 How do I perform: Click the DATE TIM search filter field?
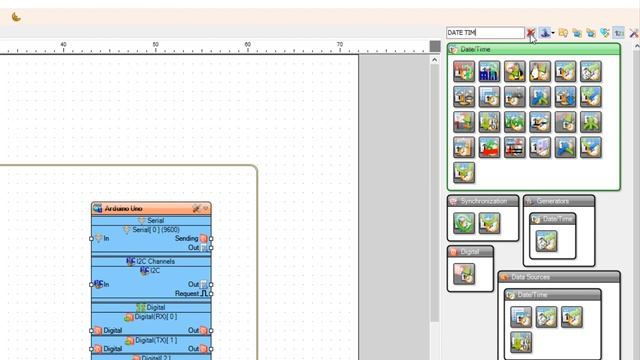tap(485, 33)
